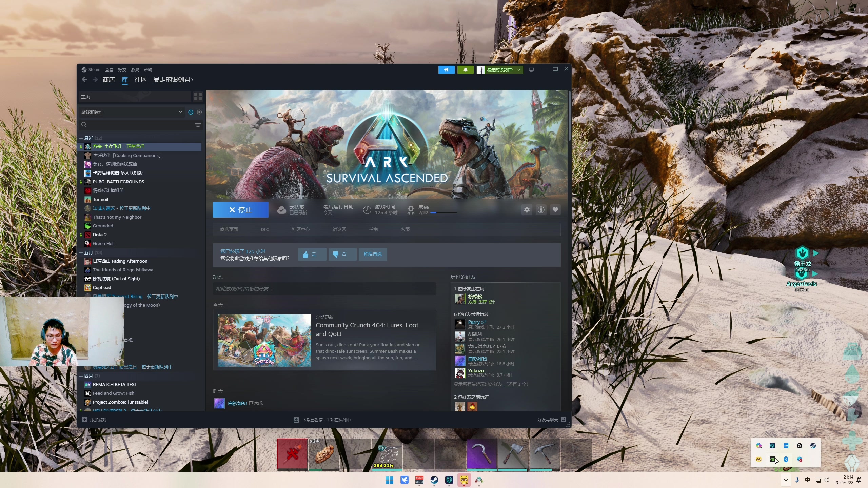Switch to Big Picture mode monitor icon
Viewport: 868px width, 488px height.
[531, 70]
